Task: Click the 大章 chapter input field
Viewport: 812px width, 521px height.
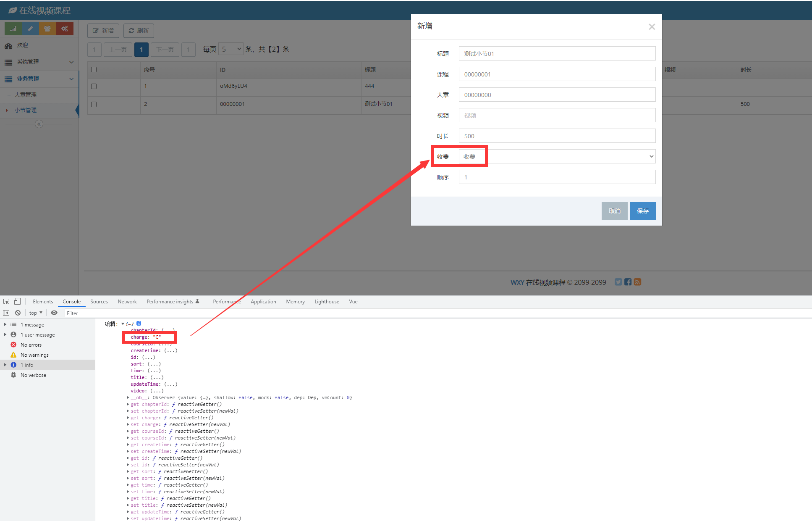Action: (557, 95)
